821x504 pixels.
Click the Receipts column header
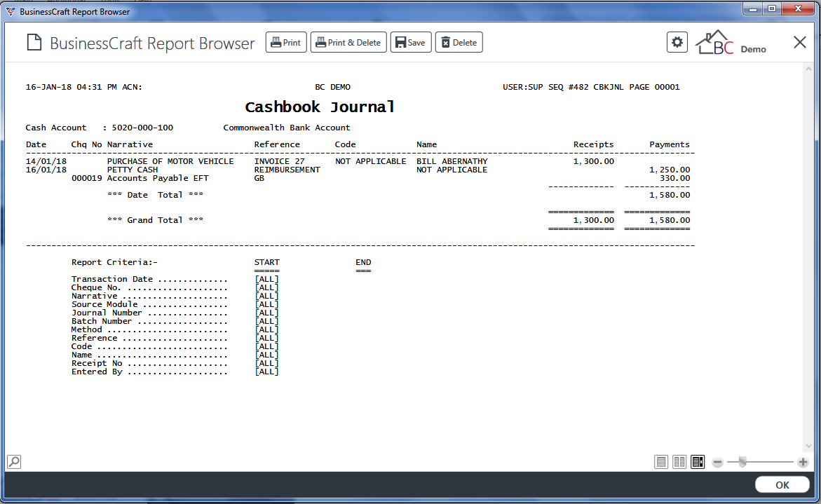pyautogui.click(x=593, y=144)
